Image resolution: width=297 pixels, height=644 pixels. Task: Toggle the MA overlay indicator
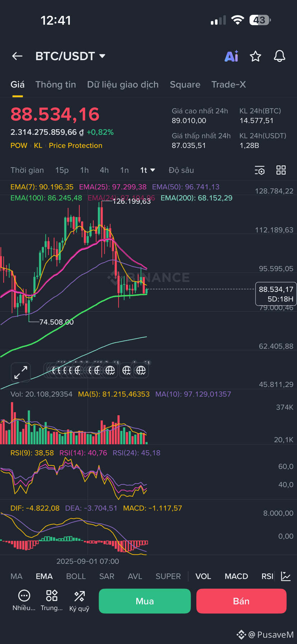point(16,576)
